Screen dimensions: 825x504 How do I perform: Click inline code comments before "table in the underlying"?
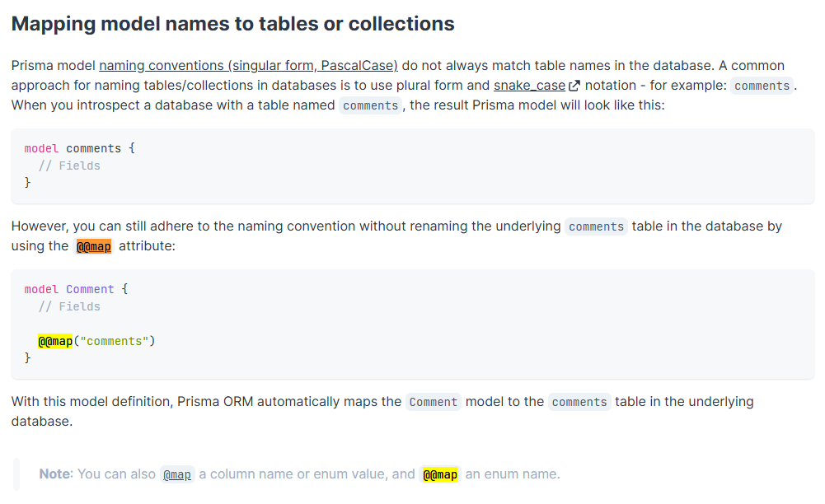tap(579, 402)
